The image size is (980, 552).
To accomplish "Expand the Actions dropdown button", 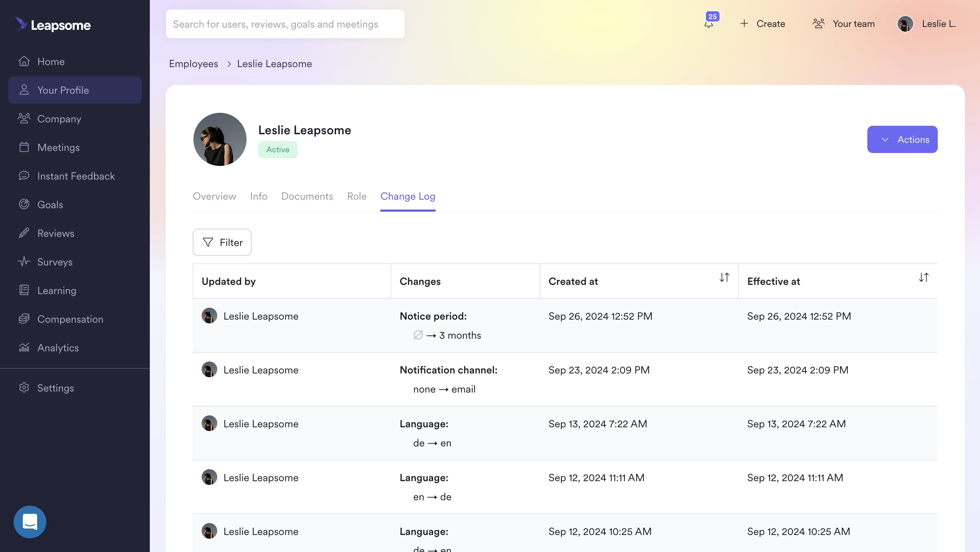I will 902,139.
